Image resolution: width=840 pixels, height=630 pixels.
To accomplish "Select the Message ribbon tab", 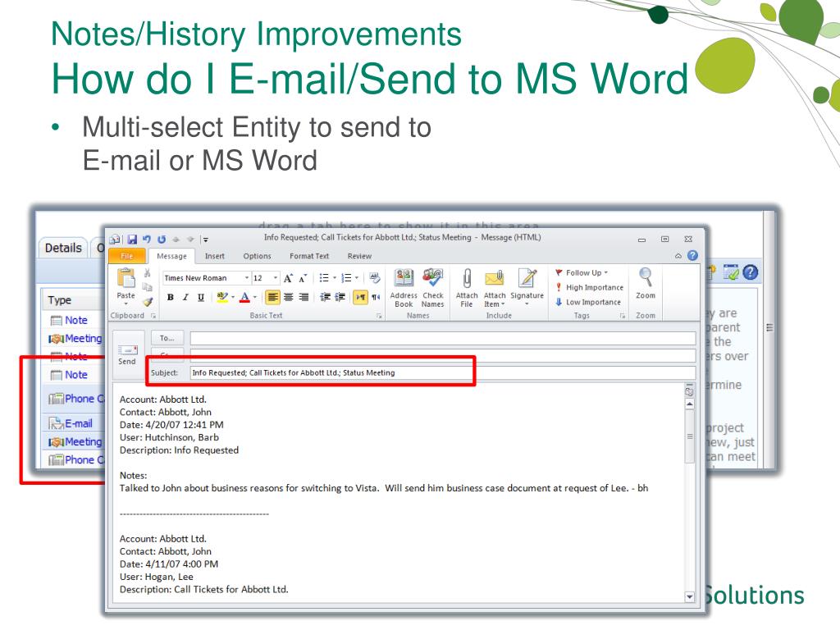I will [x=172, y=256].
